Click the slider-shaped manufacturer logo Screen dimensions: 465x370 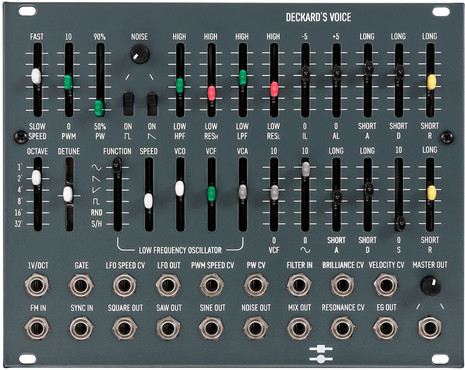tap(321, 354)
